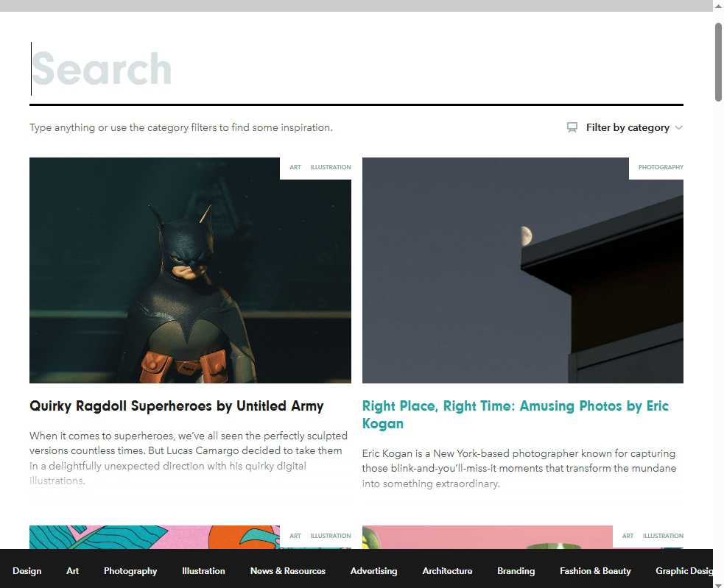Click the monitor icon beside Filter by category
The image size is (724, 588).
click(x=572, y=127)
